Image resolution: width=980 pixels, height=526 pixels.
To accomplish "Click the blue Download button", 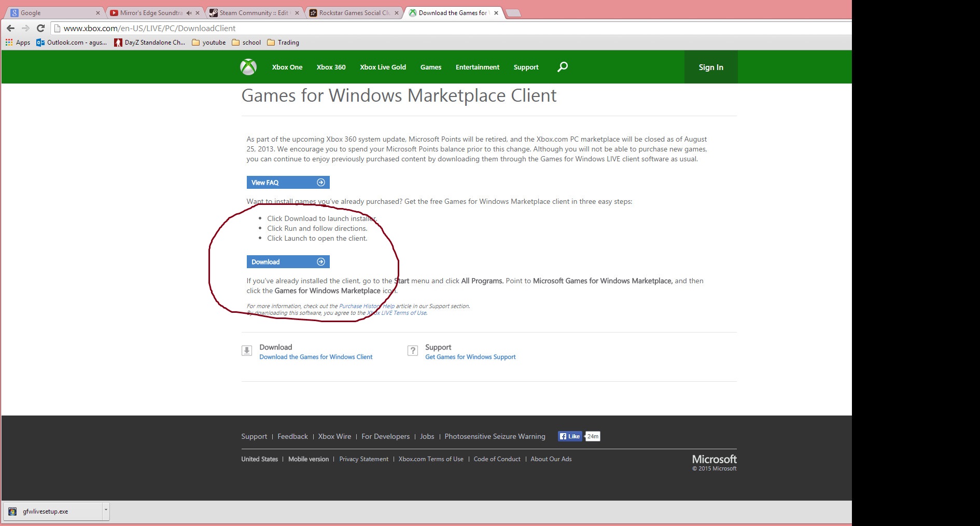I will point(288,262).
